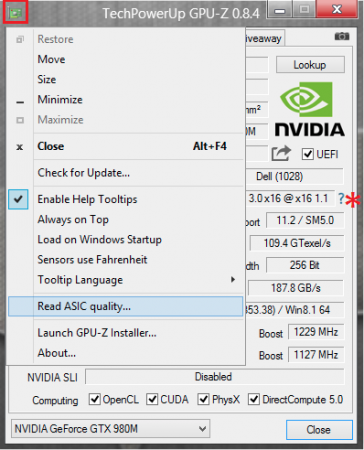
Task: Choose Close Alt+F4 in the system menu
Action: [x=126, y=146]
